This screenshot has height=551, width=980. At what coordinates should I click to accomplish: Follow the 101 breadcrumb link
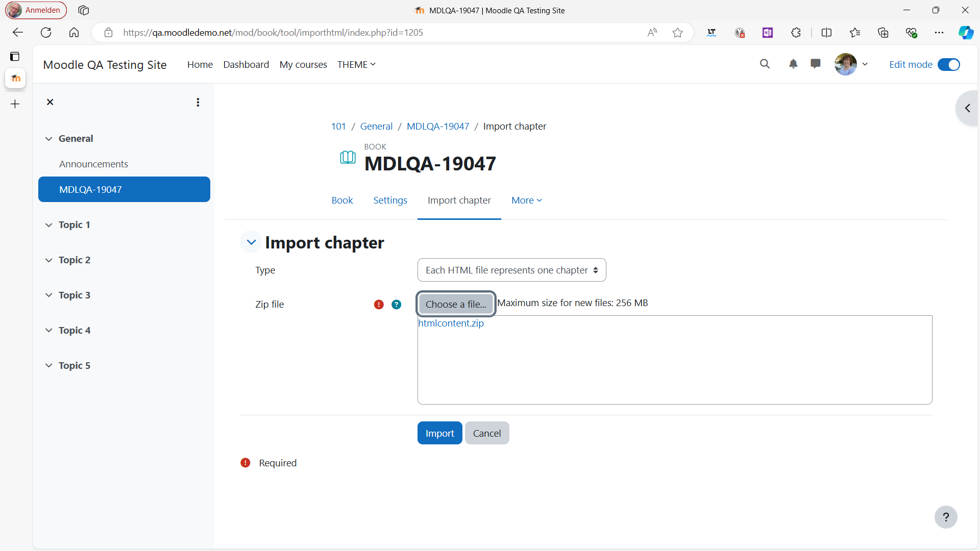coord(338,127)
